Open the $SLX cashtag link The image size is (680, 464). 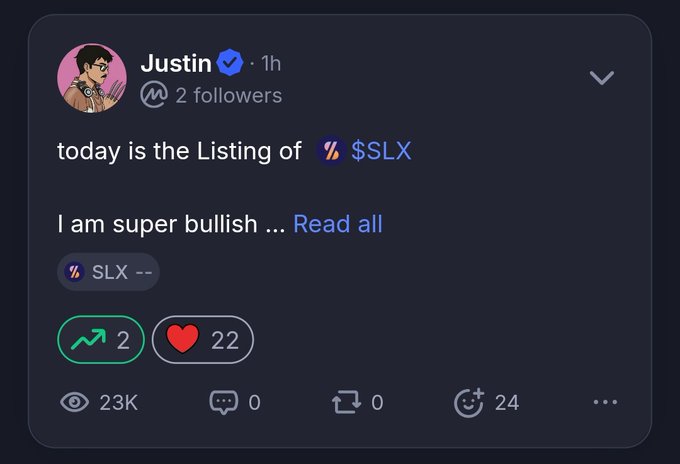(x=381, y=150)
